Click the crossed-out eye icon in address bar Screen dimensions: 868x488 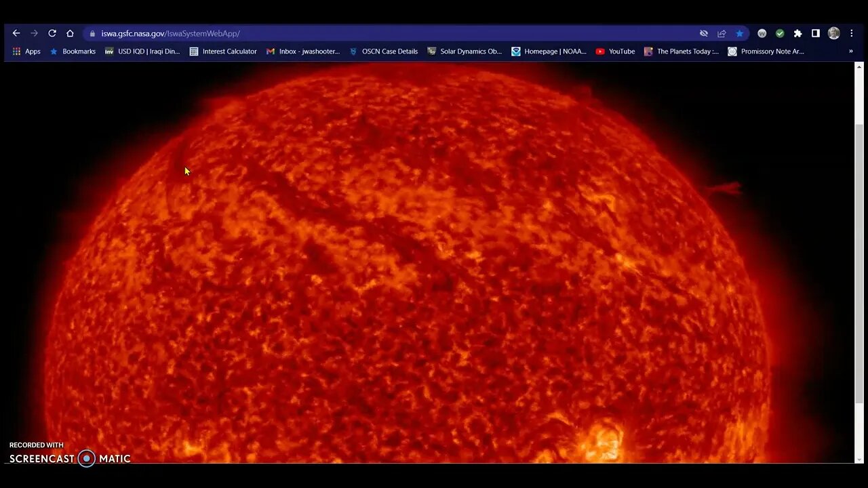click(704, 33)
